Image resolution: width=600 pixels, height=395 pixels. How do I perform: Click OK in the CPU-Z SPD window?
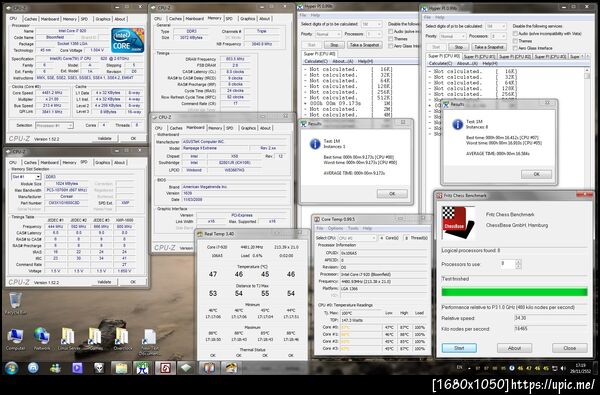132,282
